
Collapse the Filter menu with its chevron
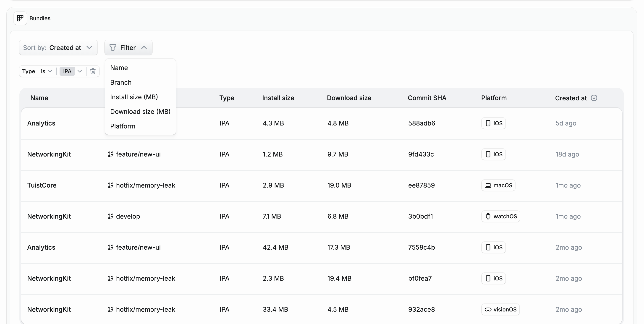point(144,47)
